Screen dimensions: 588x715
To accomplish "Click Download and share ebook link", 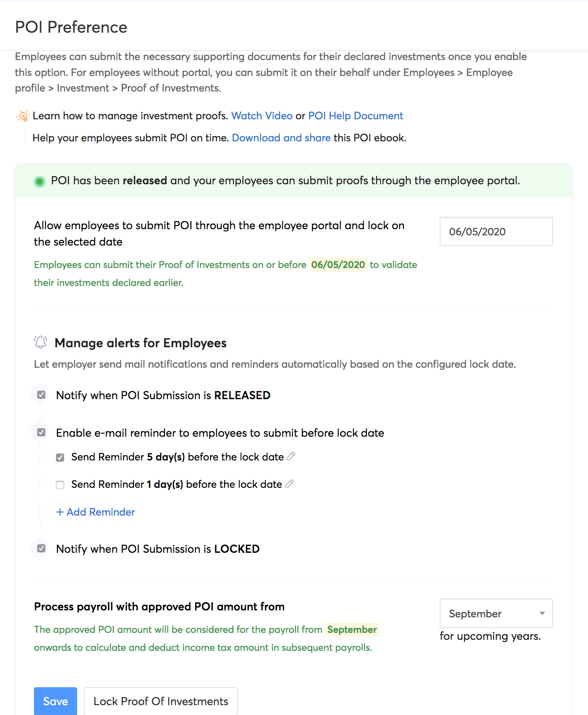I will pyautogui.click(x=281, y=138).
